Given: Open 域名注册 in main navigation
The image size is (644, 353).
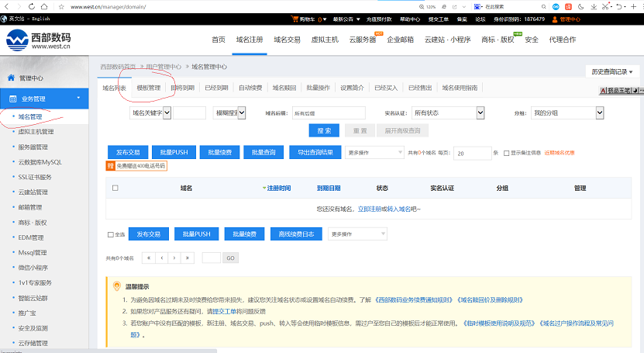Looking at the screenshot, I should pos(250,40).
